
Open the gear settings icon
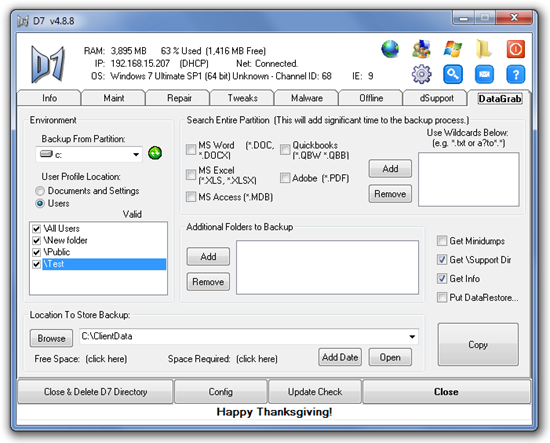tap(421, 74)
